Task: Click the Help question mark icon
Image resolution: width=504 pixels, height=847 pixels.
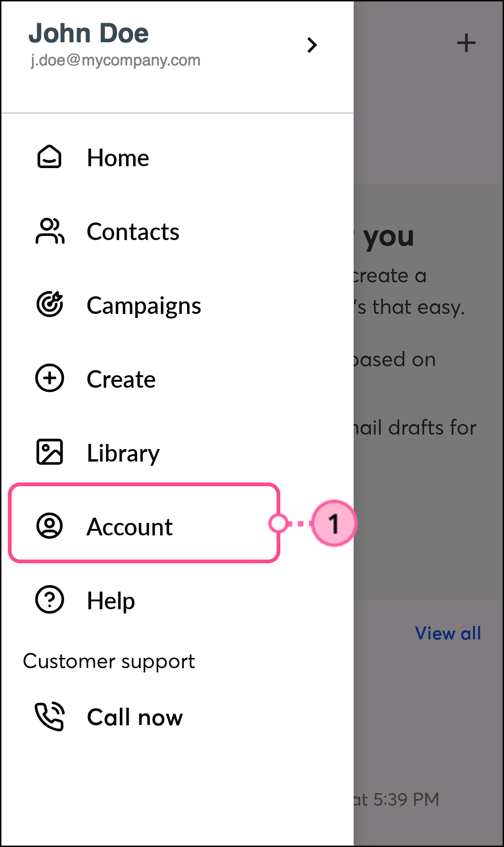Action: [x=50, y=599]
